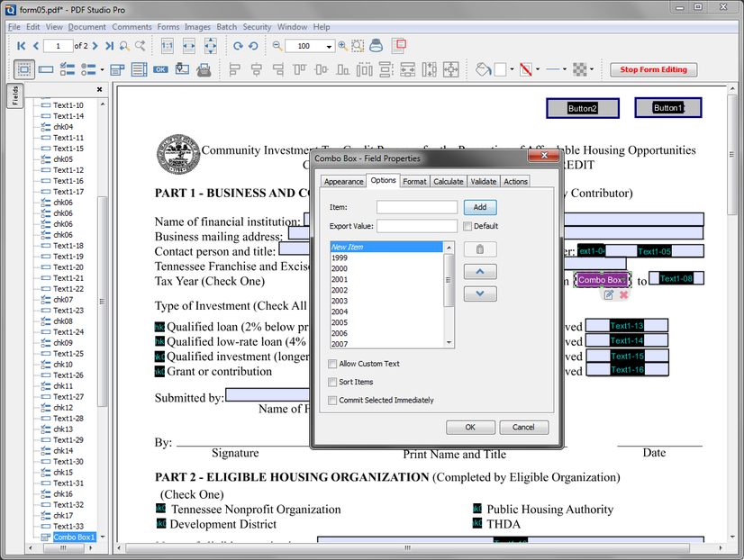The image size is (744, 560).
Task: Go to previous page arrow
Action: (36, 46)
